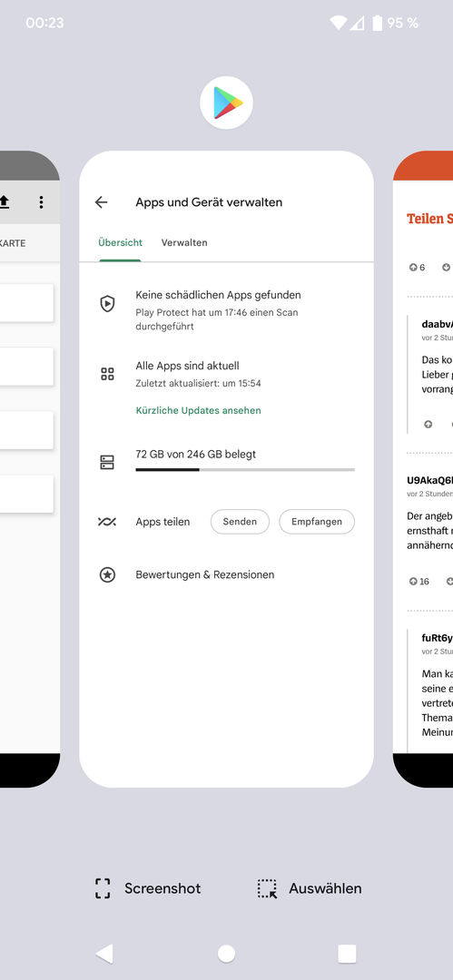
Task: Tap the Empfangen button
Action: click(x=317, y=521)
